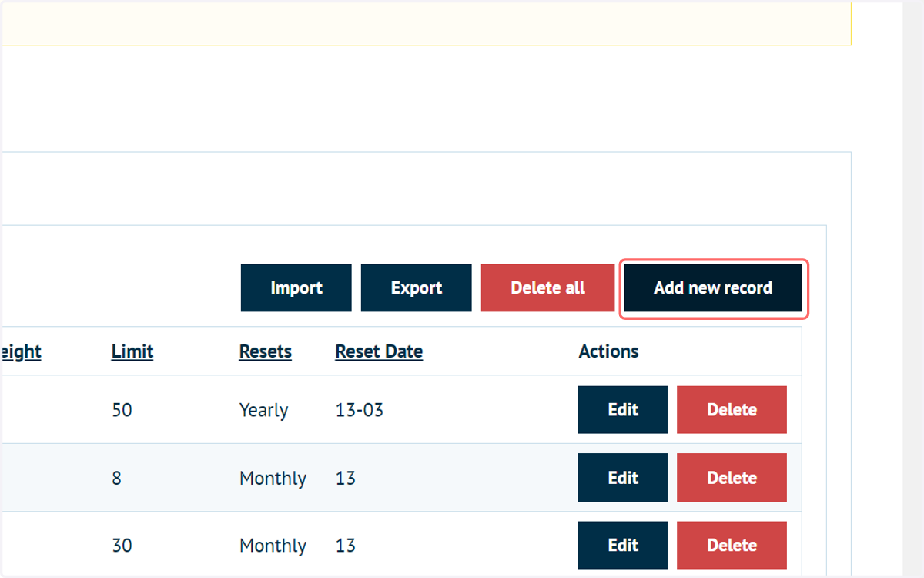Select the Yearly resets cell
The height and width of the screenshot is (578, 924).
click(263, 410)
